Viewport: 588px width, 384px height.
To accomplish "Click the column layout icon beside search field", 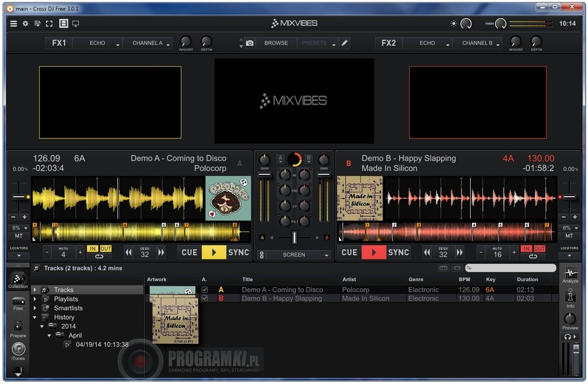I will [443, 268].
